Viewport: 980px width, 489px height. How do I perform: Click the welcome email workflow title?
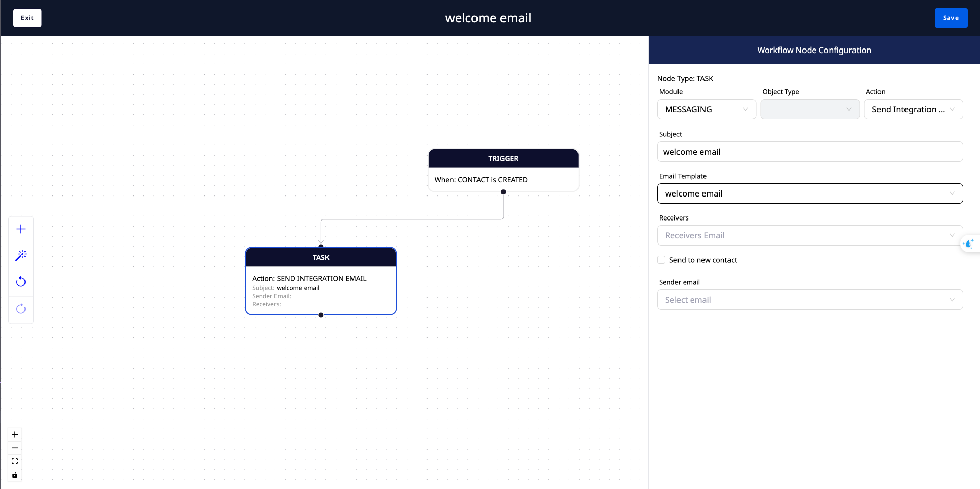tap(488, 18)
